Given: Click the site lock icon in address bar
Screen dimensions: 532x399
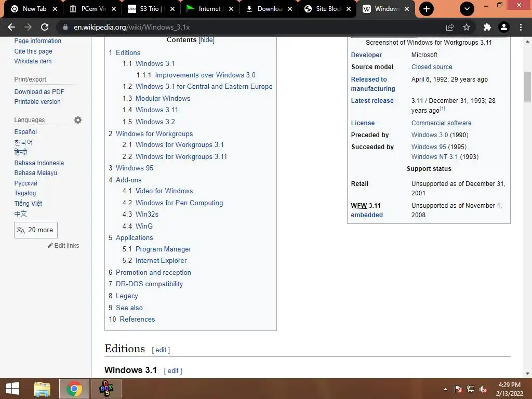Looking at the screenshot, I should pos(65,27).
